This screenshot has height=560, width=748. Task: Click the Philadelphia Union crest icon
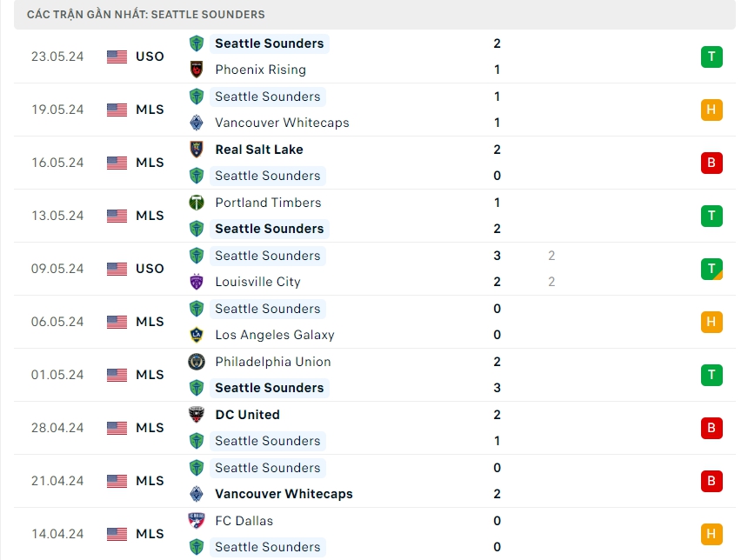(197, 362)
